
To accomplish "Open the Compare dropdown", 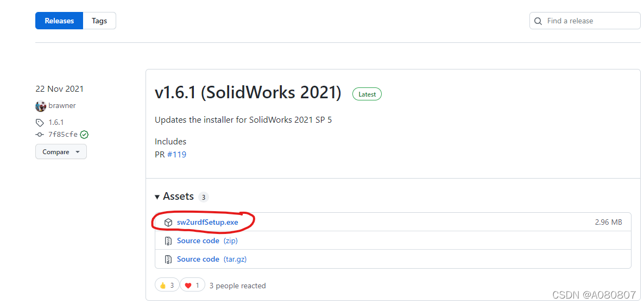I will pyautogui.click(x=61, y=151).
